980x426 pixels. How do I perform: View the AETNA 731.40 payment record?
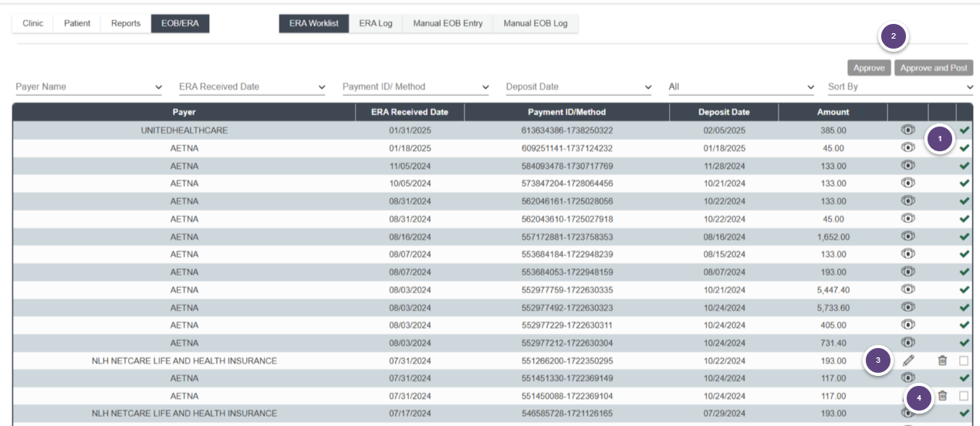(x=908, y=343)
